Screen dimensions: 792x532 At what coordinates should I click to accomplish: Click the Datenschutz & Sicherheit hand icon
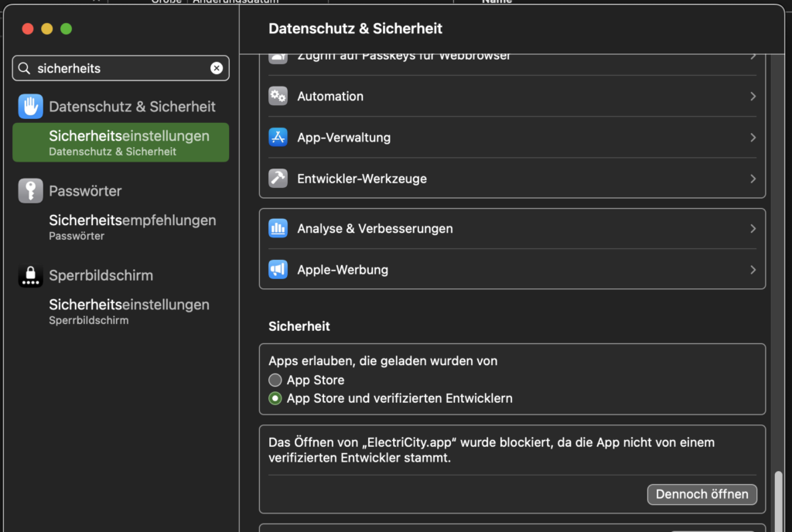pos(30,107)
